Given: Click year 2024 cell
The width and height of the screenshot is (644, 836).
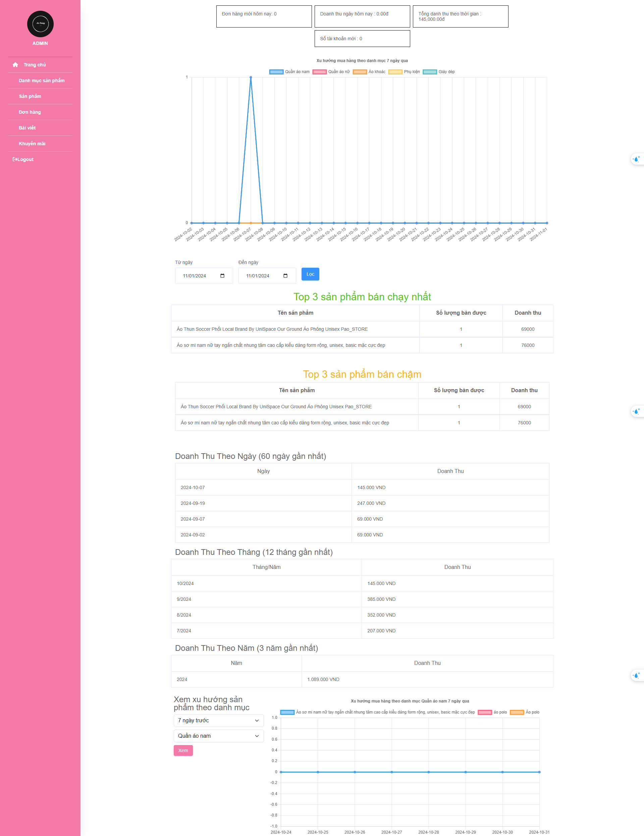Looking at the screenshot, I should [x=236, y=679].
